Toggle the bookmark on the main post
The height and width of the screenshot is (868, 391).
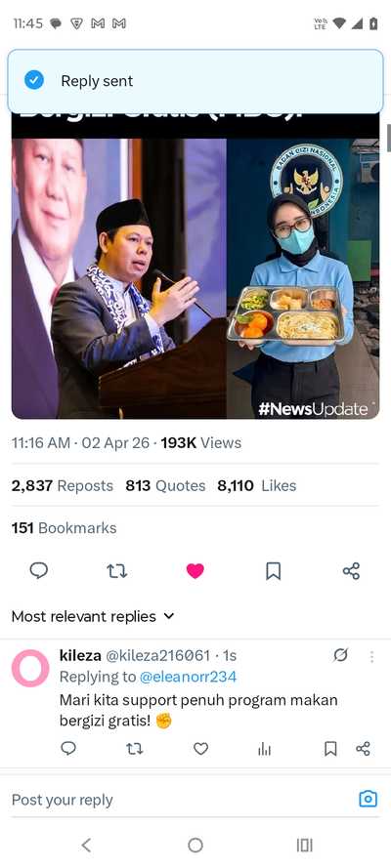(273, 571)
